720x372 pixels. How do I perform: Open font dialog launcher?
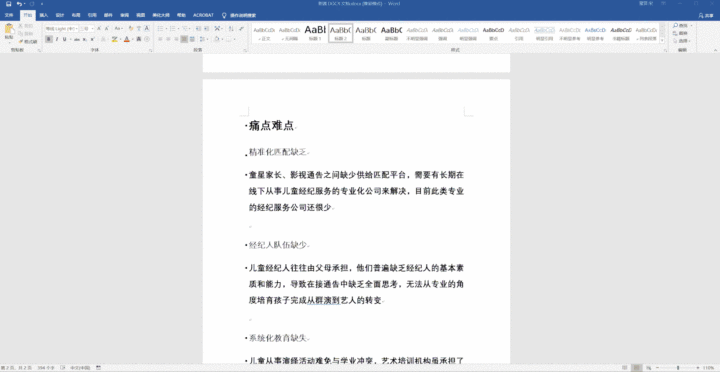(150, 51)
